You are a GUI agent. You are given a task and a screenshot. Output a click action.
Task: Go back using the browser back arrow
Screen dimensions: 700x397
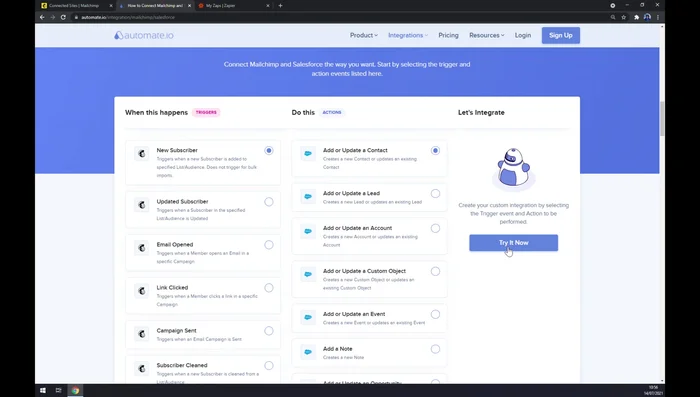pos(42,17)
